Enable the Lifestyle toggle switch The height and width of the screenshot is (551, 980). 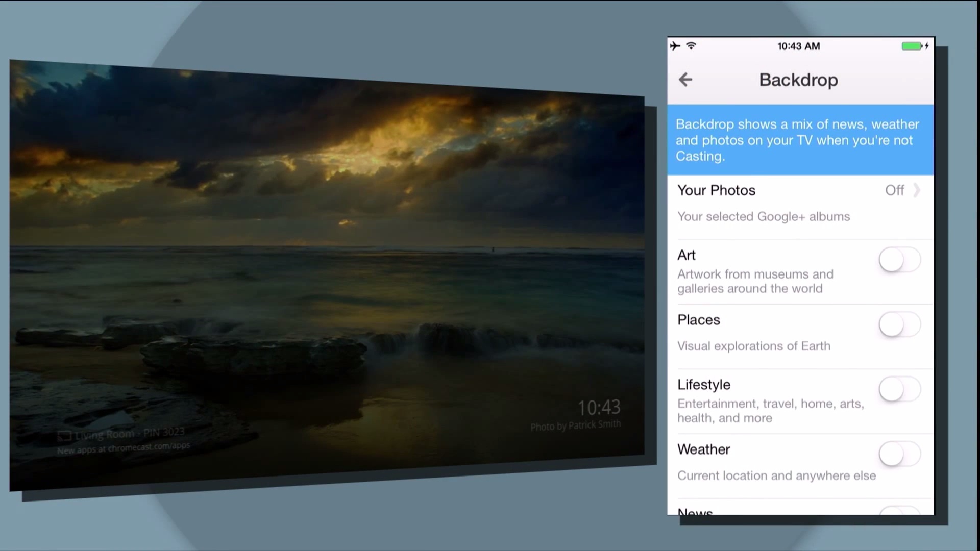coord(899,390)
